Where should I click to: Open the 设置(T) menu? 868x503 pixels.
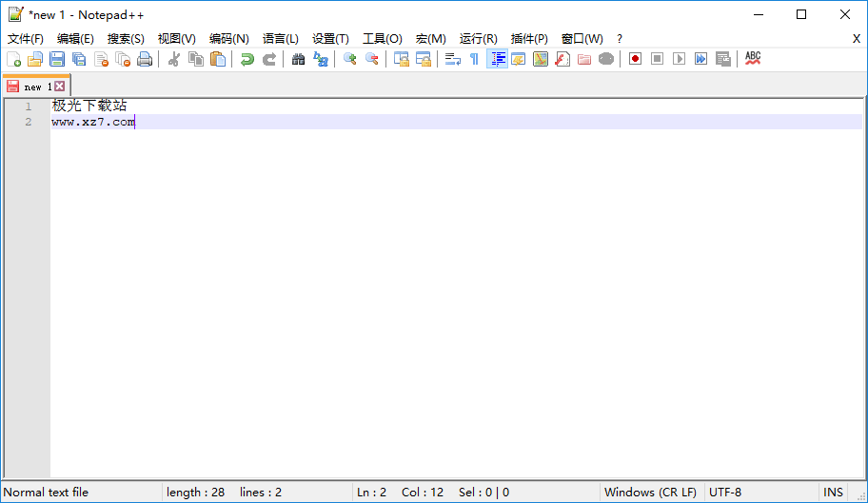pos(330,39)
